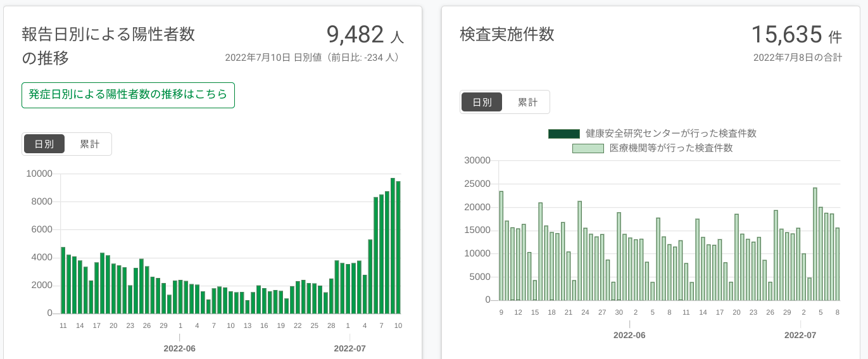
Task: Switch 検査実施件数 chart to 累計
Action: [x=527, y=102]
